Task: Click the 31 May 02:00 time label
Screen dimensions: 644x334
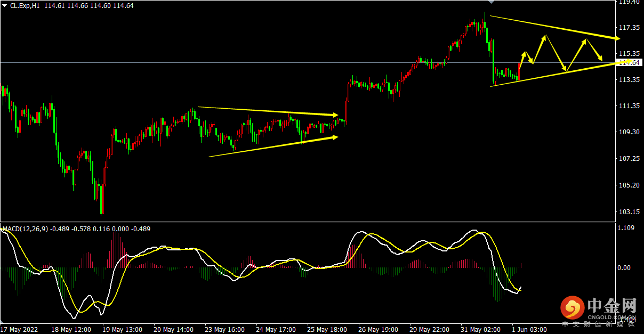Action: point(480,330)
